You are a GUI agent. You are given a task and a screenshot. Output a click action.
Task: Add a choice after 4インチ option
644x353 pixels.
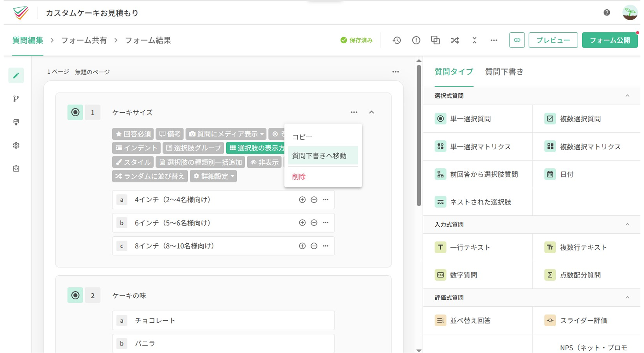(x=302, y=199)
